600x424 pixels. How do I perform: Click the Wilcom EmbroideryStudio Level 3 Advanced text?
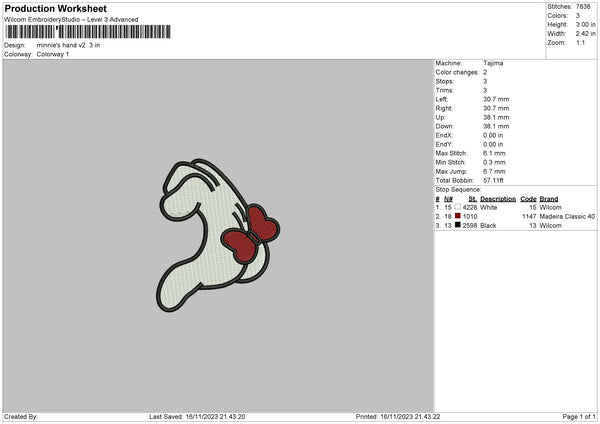(71, 20)
